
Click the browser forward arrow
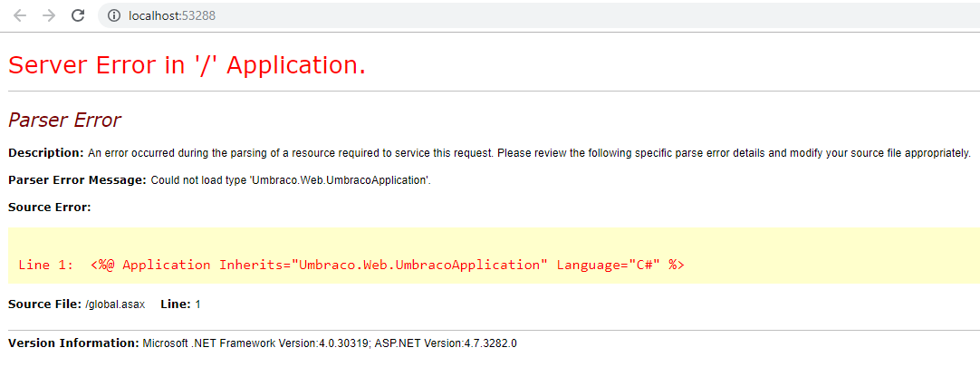(x=49, y=15)
